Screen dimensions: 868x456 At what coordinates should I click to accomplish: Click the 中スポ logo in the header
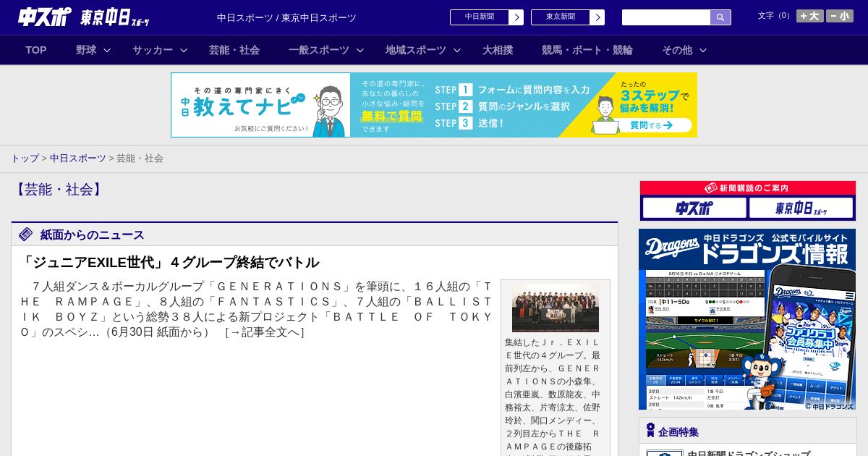point(45,17)
